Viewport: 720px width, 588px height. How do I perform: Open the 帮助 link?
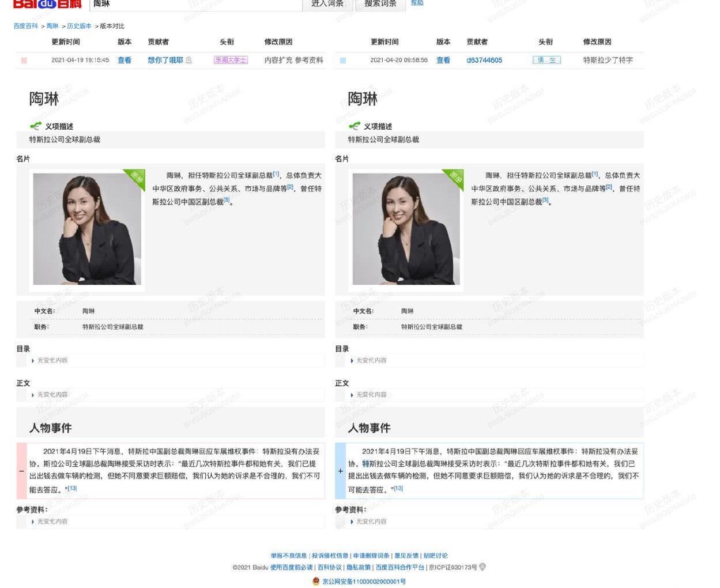tap(417, 3)
